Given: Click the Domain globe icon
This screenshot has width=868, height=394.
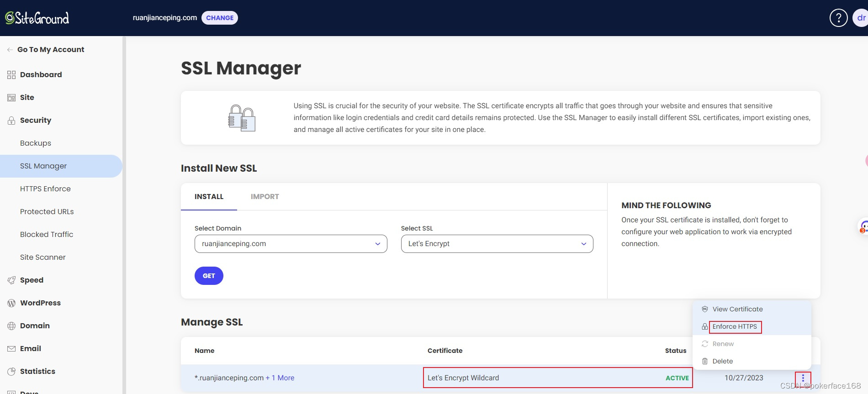Looking at the screenshot, I should 11,326.
